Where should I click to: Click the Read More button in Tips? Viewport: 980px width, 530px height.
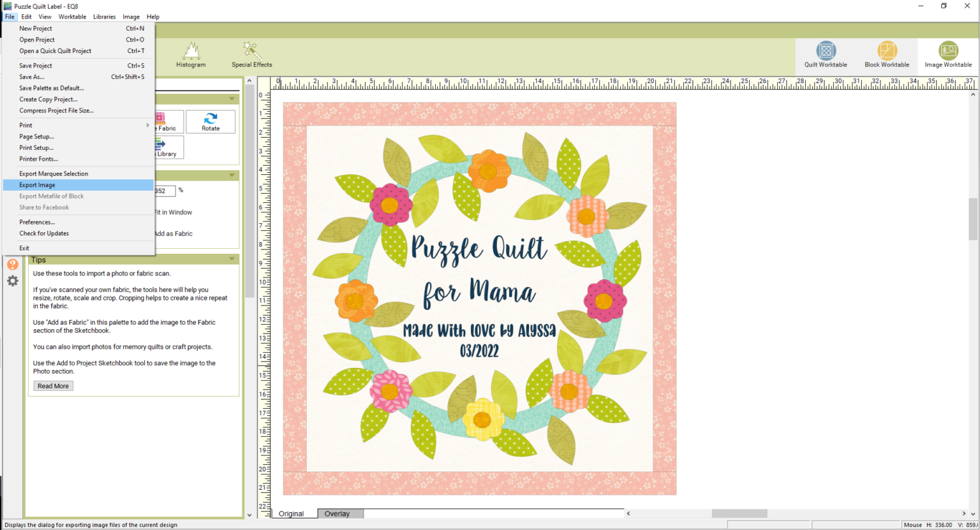[53, 385]
